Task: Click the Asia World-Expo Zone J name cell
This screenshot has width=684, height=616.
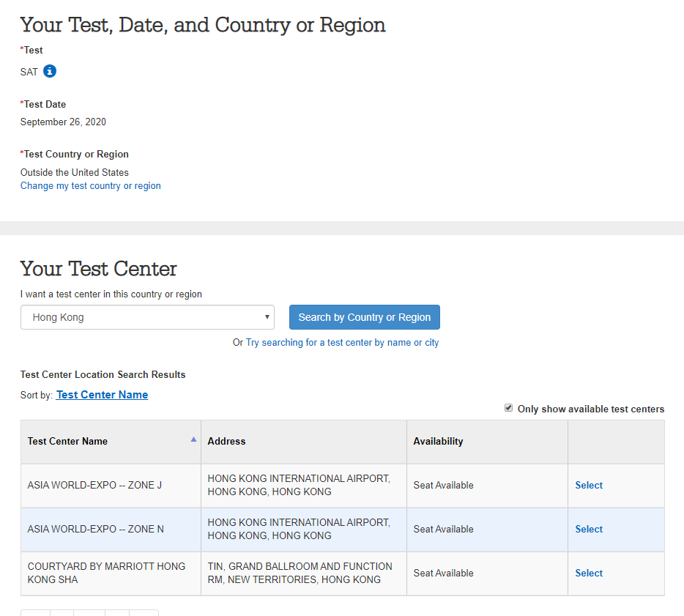Action: pyautogui.click(x=111, y=486)
